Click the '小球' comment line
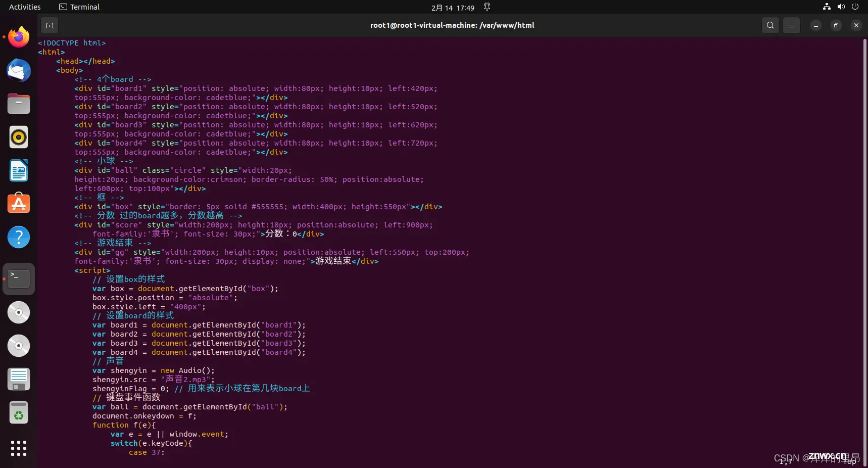 [x=104, y=161]
